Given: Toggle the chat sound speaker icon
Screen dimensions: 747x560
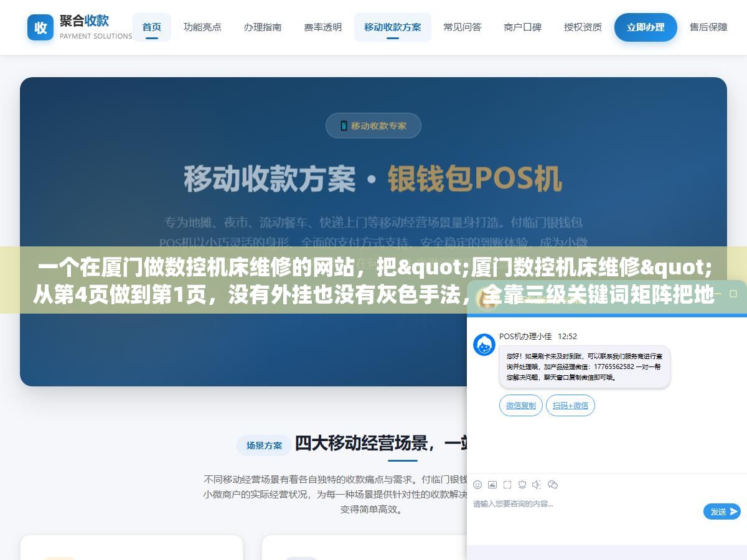Looking at the screenshot, I should tap(537, 485).
